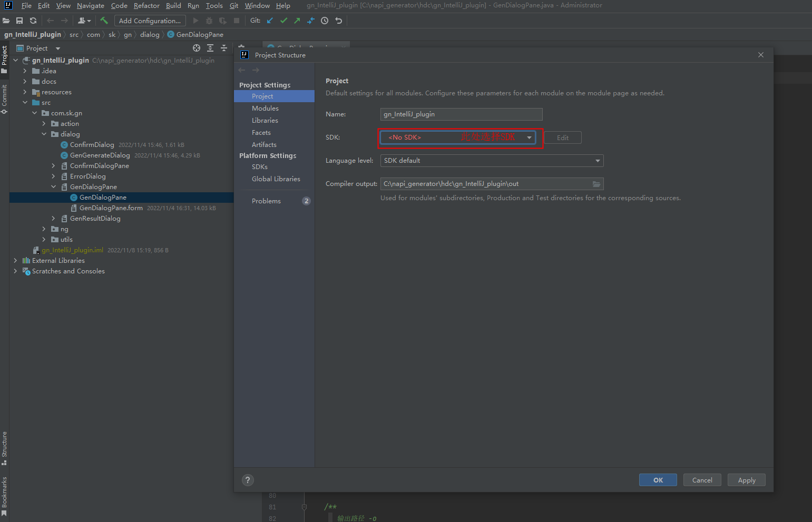Collapse the src folder
This screenshot has height=522, width=812.
click(x=25, y=102)
